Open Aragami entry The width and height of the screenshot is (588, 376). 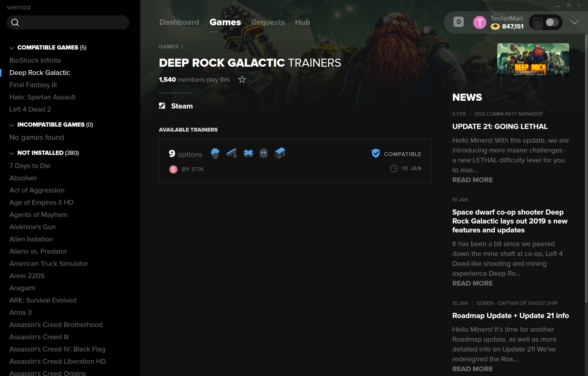pyautogui.click(x=22, y=288)
